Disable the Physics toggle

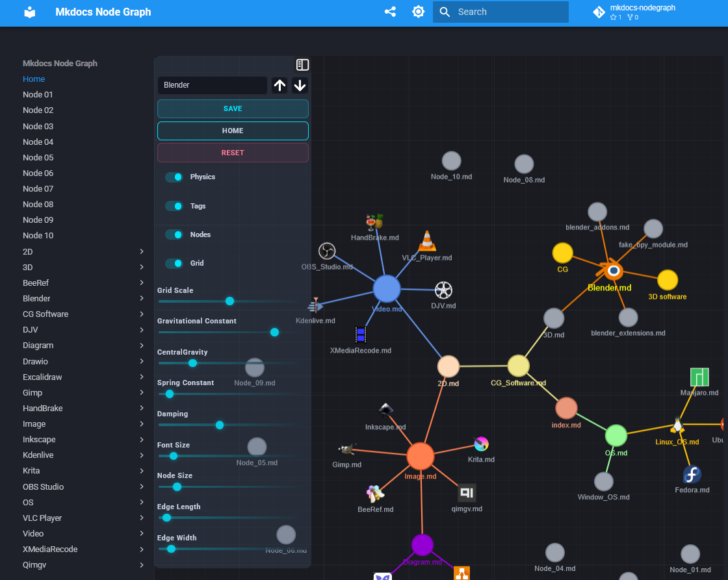pos(175,177)
